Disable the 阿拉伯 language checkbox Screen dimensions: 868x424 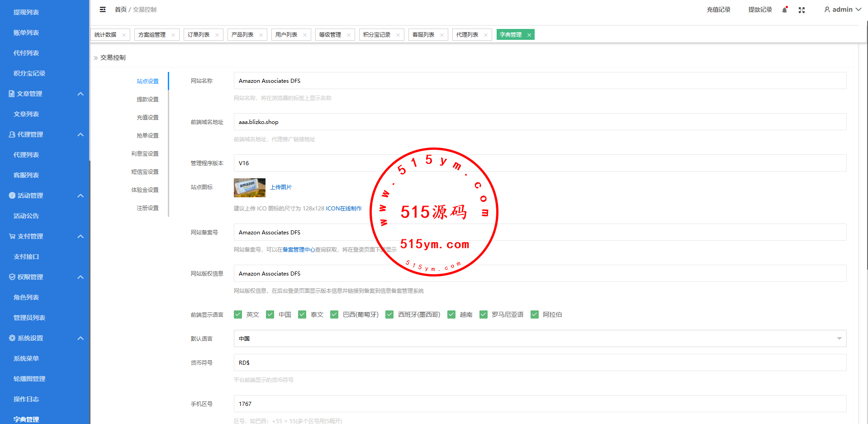tap(535, 314)
